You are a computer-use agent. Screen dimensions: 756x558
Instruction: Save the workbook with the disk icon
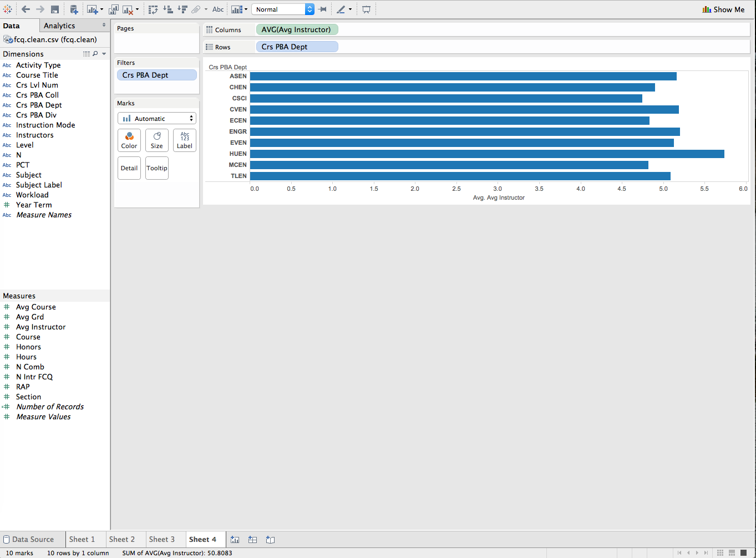55,9
